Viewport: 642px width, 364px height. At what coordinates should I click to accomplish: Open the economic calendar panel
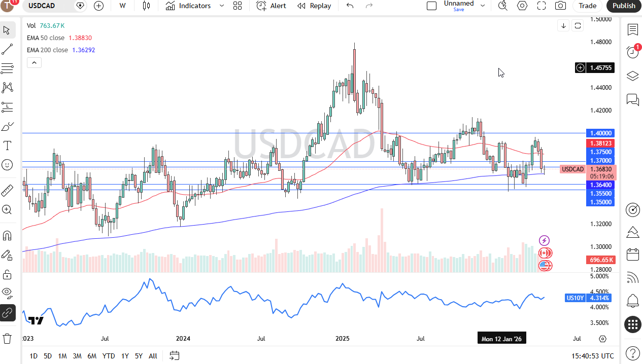click(x=632, y=255)
